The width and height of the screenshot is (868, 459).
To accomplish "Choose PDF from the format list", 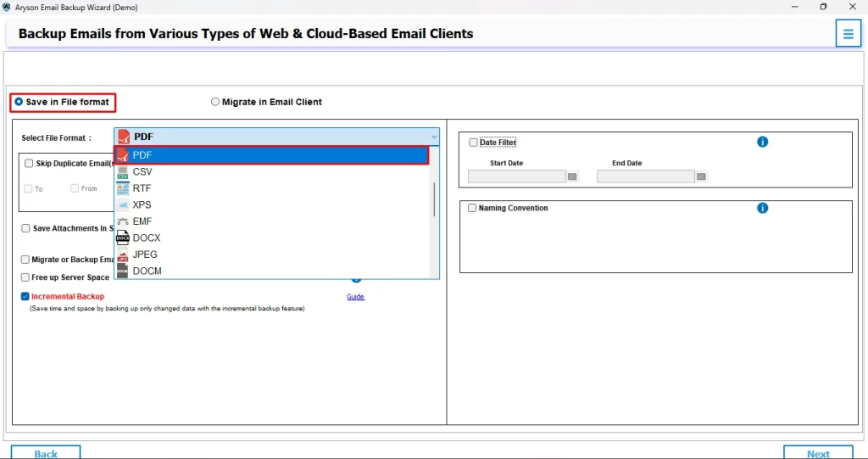I will coord(271,155).
